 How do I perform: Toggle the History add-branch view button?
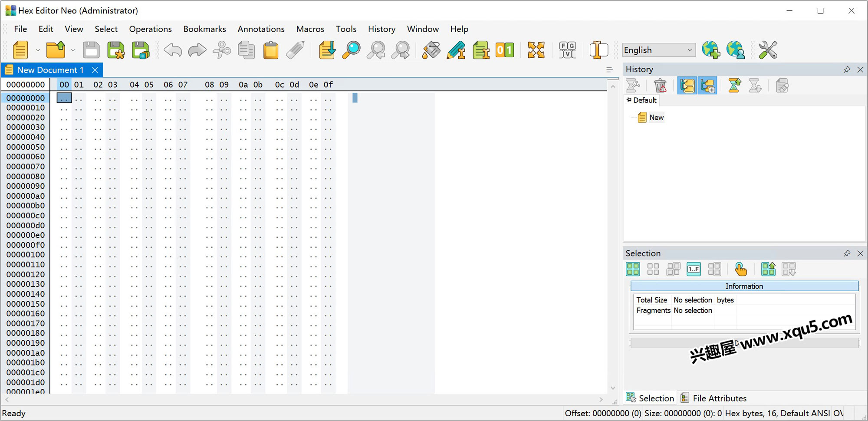pyautogui.click(x=707, y=86)
